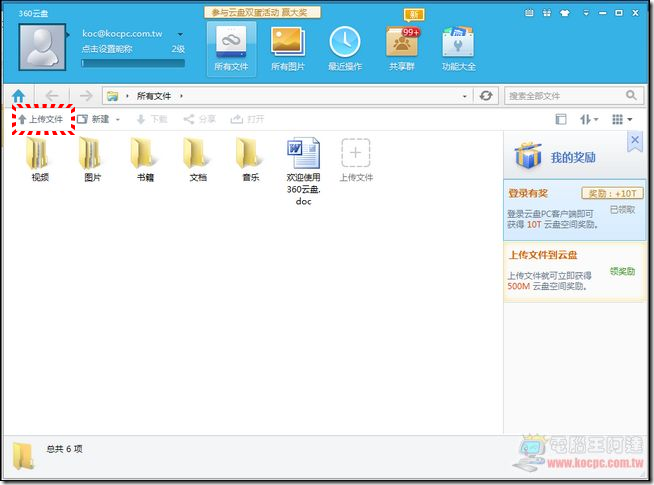
Task: Open the 功能大全 tools tab
Action: coord(458,49)
